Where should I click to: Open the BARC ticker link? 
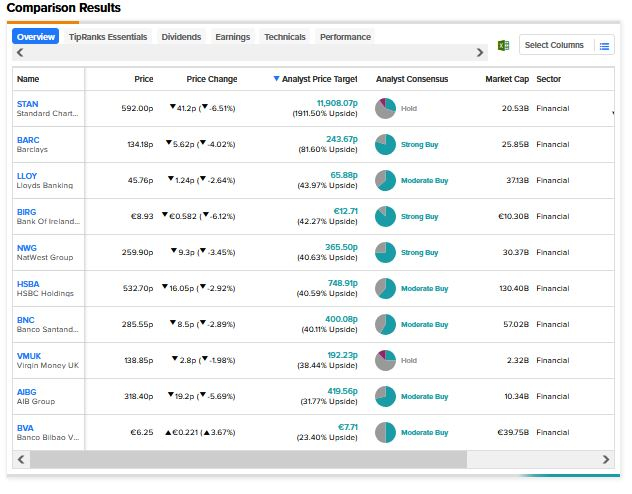28,140
